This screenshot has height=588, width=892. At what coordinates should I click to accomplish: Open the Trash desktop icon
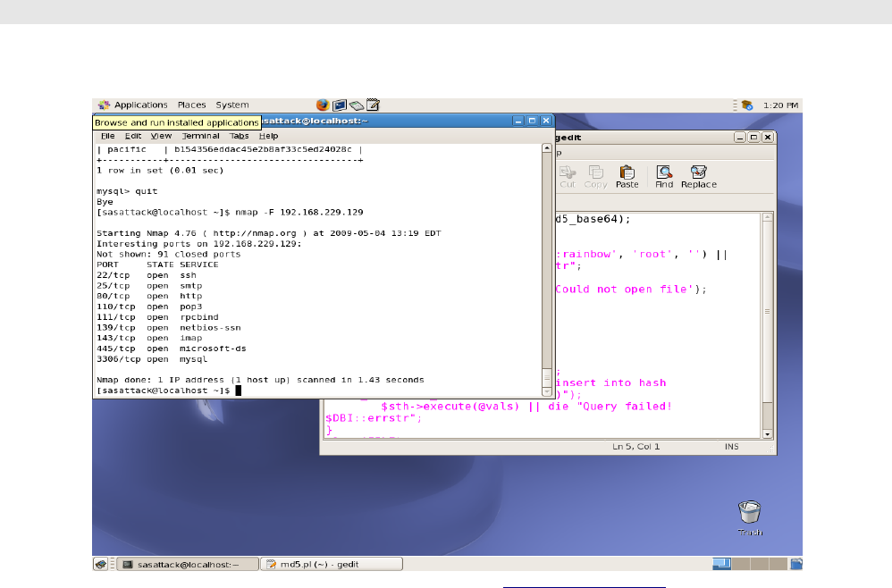point(750,518)
